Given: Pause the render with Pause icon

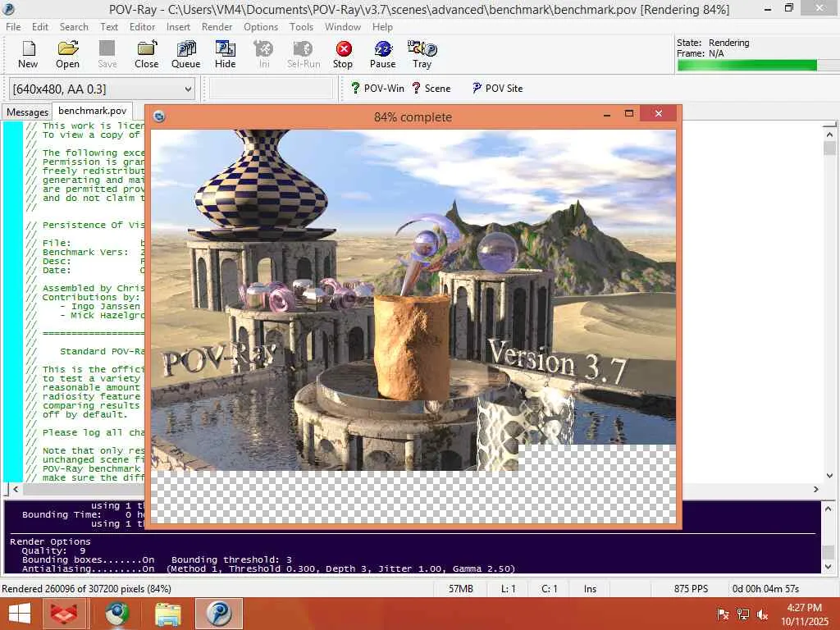Looking at the screenshot, I should (x=382, y=55).
